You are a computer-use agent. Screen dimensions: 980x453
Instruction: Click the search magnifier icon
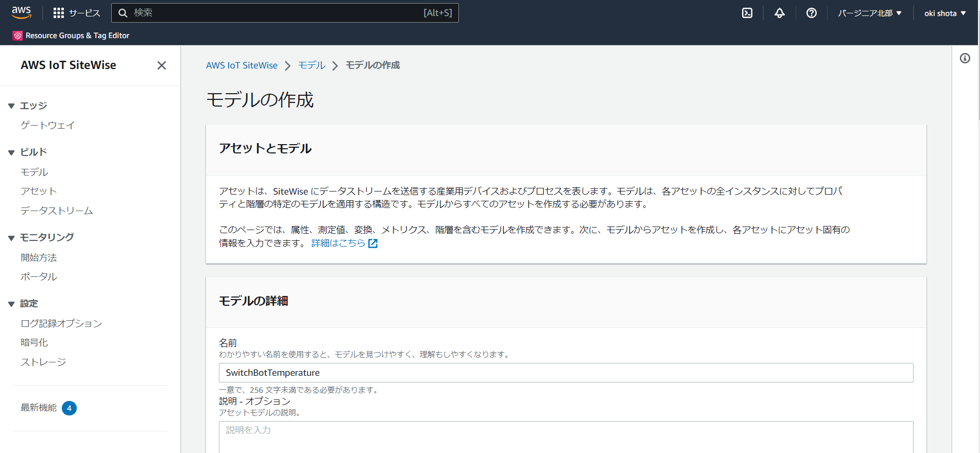(123, 13)
